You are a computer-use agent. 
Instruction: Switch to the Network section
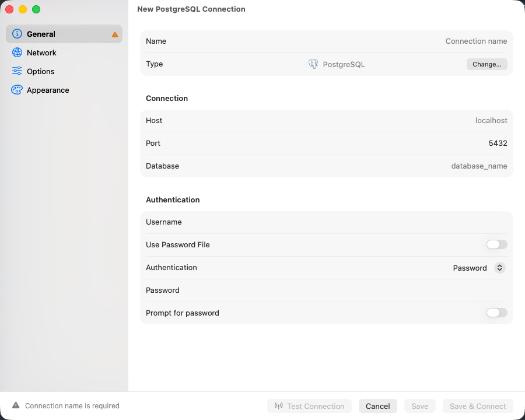(x=64, y=52)
